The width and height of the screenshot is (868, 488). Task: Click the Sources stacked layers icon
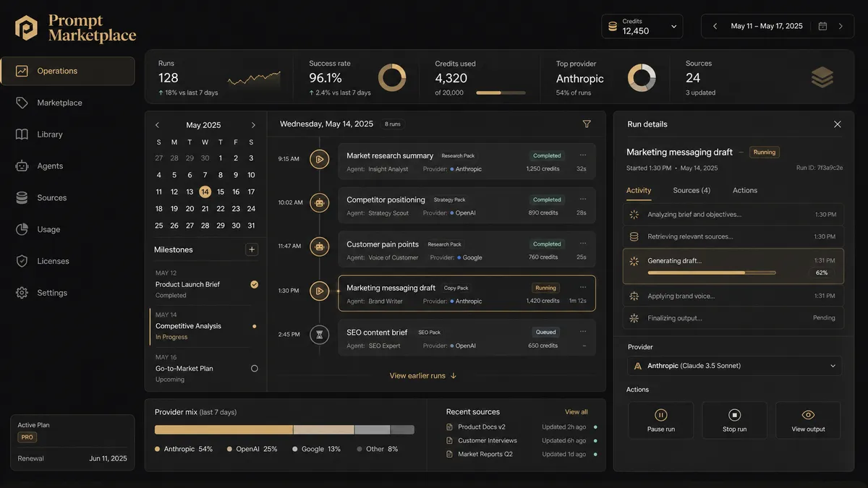[822, 77]
